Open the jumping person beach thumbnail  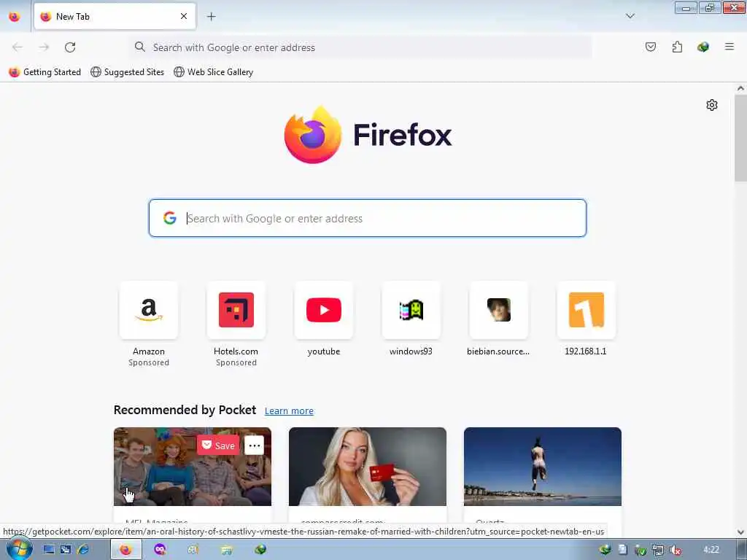tap(543, 467)
